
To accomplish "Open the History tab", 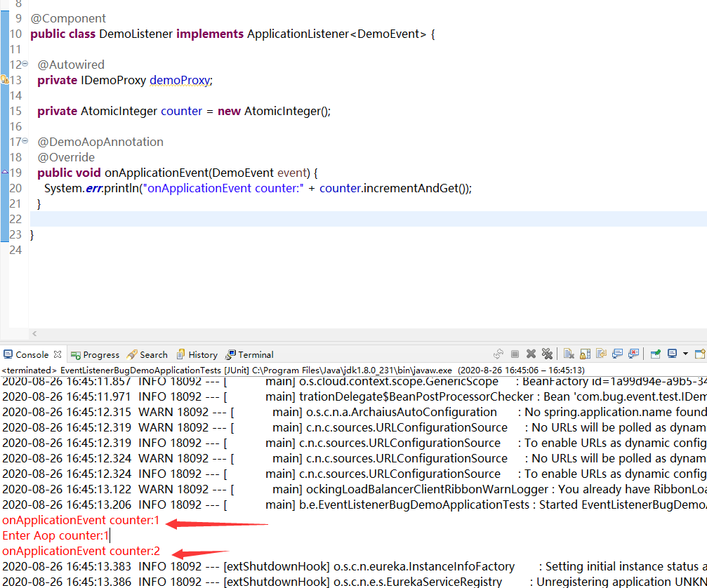I will 197,355.
